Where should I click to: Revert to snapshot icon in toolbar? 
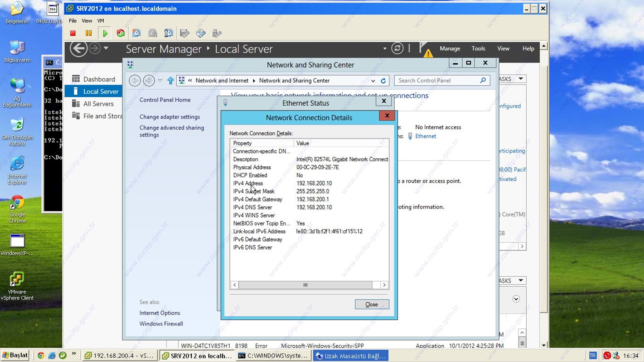153,33
